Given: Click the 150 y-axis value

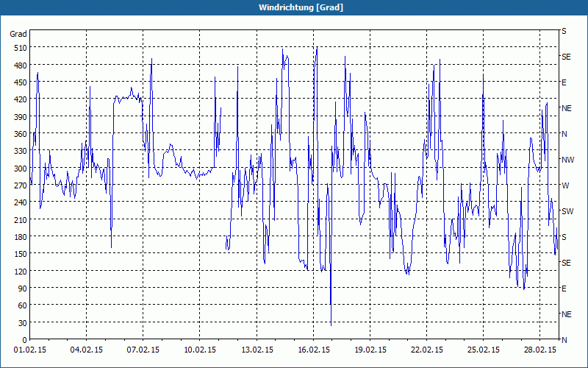Looking at the screenshot, I should 21,254.
